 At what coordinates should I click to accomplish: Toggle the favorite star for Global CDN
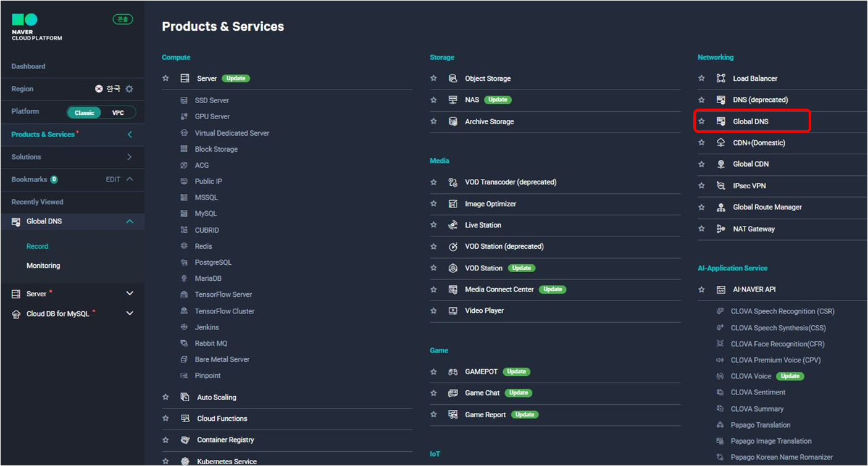701,164
